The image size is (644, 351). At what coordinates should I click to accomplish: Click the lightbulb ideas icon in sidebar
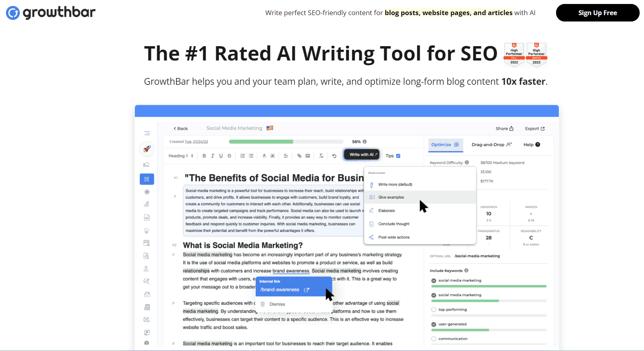(x=146, y=230)
